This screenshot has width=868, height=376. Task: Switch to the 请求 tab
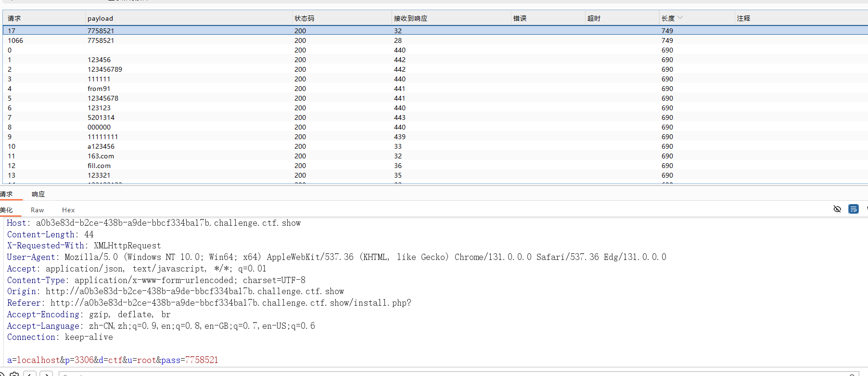pos(6,194)
